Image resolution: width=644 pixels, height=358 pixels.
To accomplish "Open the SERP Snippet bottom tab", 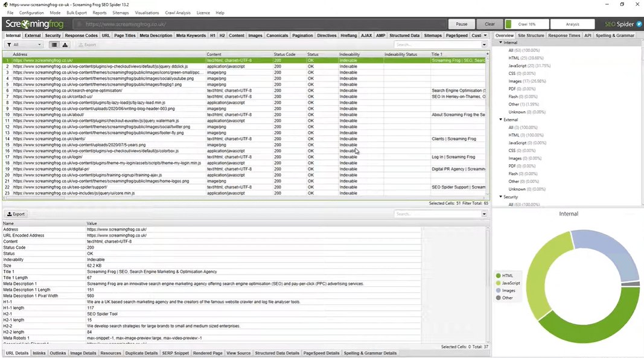I will pyautogui.click(x=176, y=353).
